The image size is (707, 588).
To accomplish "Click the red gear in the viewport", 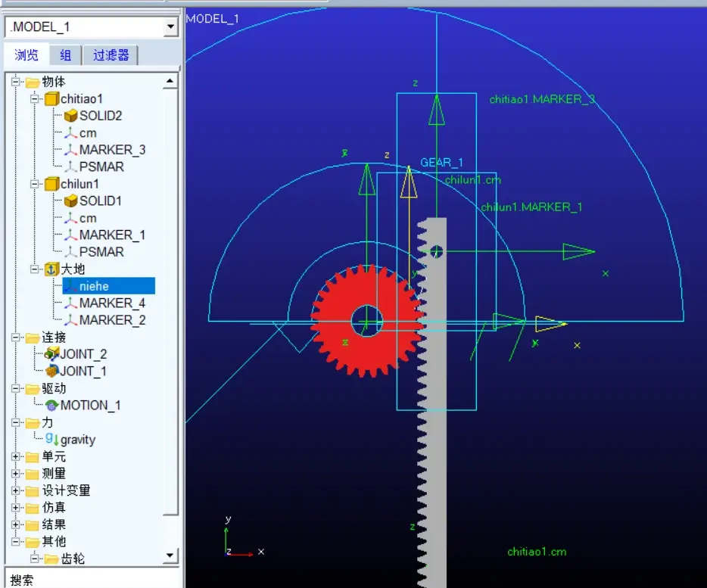I will pos(367,321).
